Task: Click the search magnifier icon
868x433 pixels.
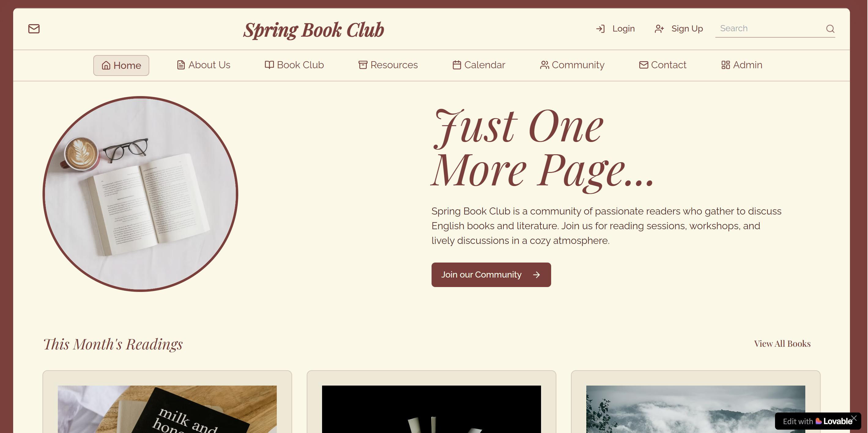Action: coord(830,29)
